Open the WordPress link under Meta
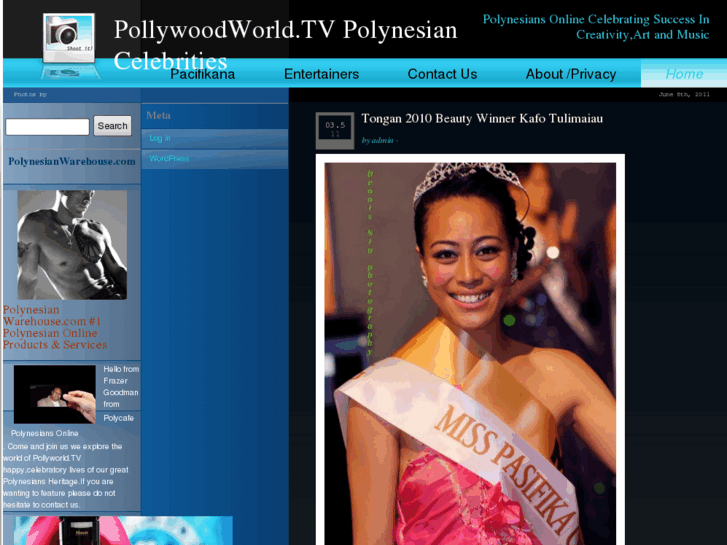Image resolution: width=727 pixels, height=545 pixels. (169, 159)
